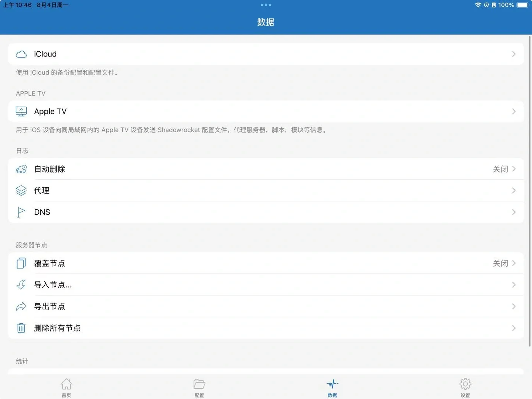Click the import arrow icon beside 导入节点
Viewport: 532px width, 399px height.
click(x=21, y=285)
